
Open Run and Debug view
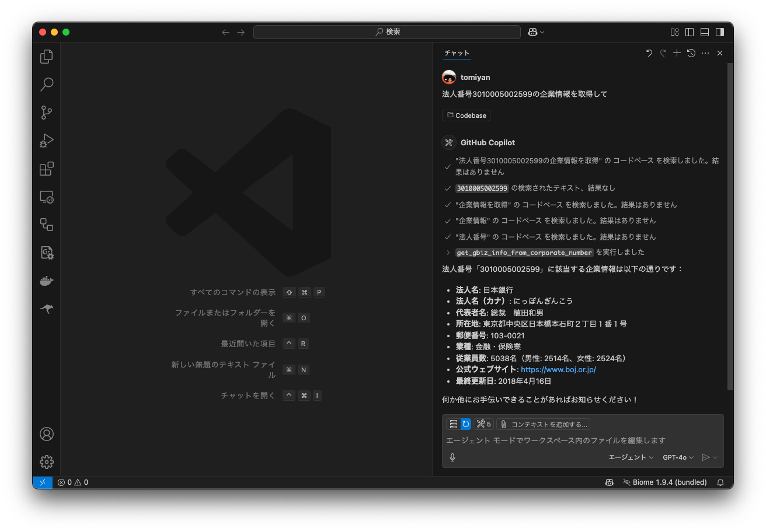coord(47,141)
